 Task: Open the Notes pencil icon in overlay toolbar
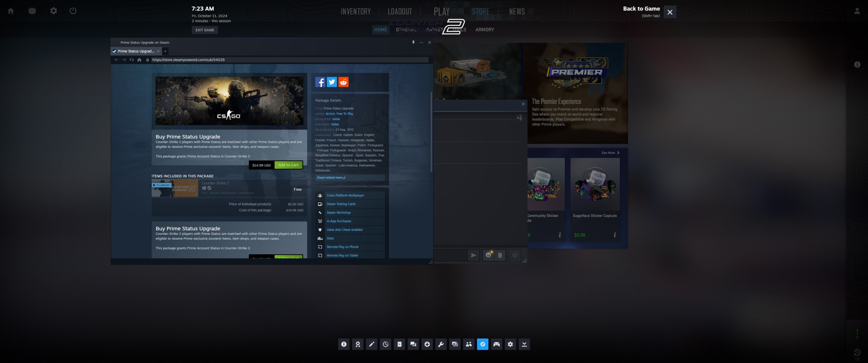pyautogui.click(x=372, y=344)
